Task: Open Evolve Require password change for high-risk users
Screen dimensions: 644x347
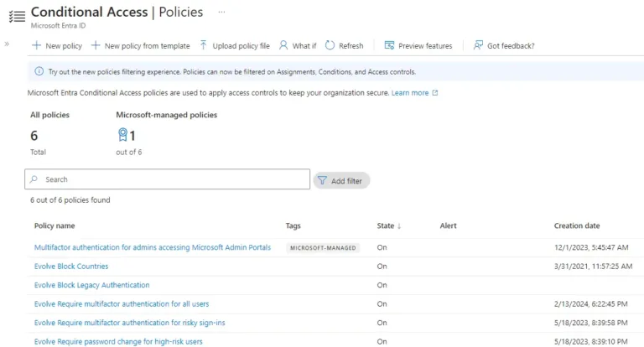Action: (x=118, y=342)
